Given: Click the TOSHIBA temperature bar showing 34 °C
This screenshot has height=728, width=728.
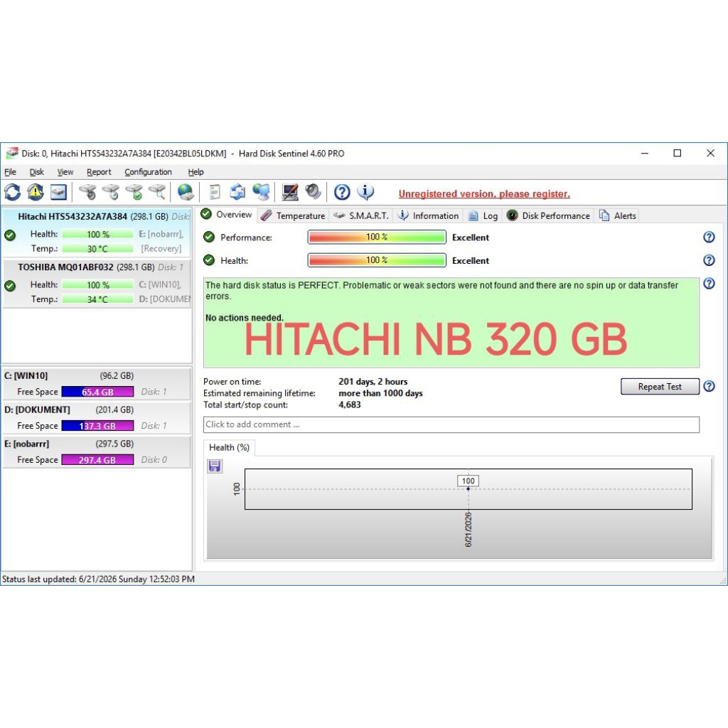Looking at the screenshot, I should [x=97, y=299].
